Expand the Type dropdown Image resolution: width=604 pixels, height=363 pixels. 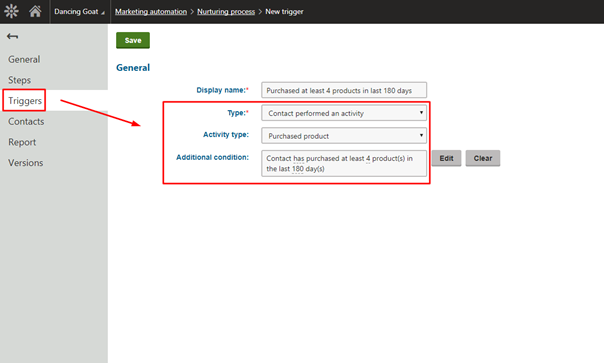tap(344, 113)
